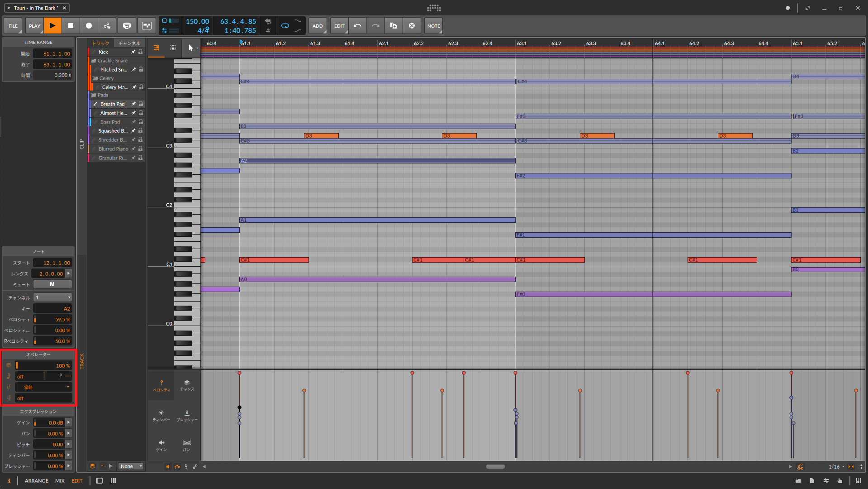Switch to the チャンネル tab

[x=129, y=43]
